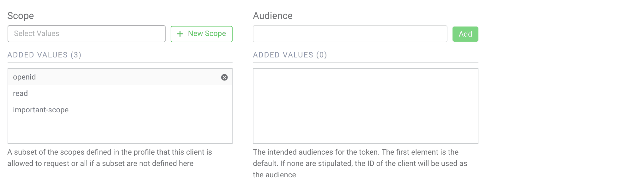
Task: Click the 'the audience' final description line
Action: (274, 175)
